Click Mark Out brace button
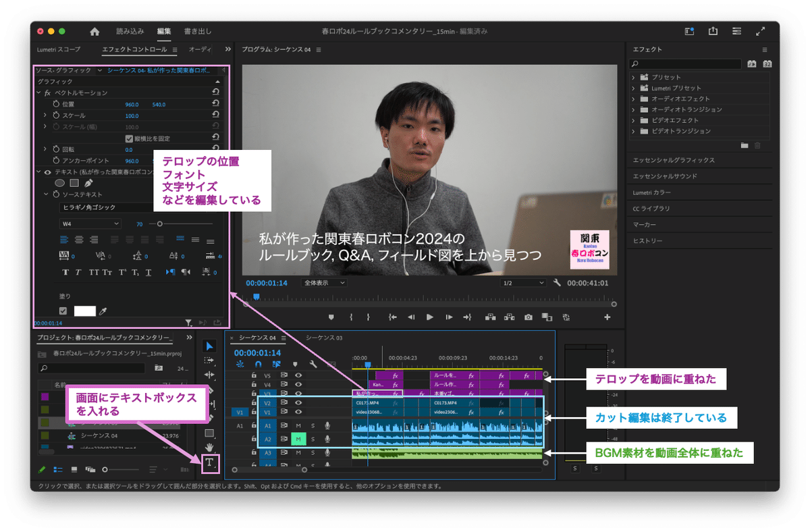This screenshot has height=532, width=810. tap(368, 317)
